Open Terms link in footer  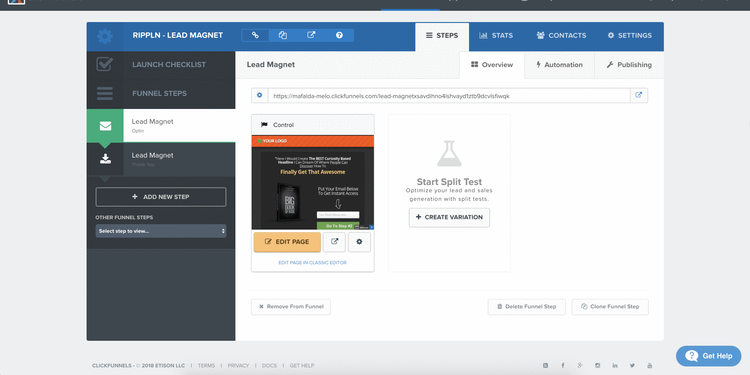[x=206, y=365]
